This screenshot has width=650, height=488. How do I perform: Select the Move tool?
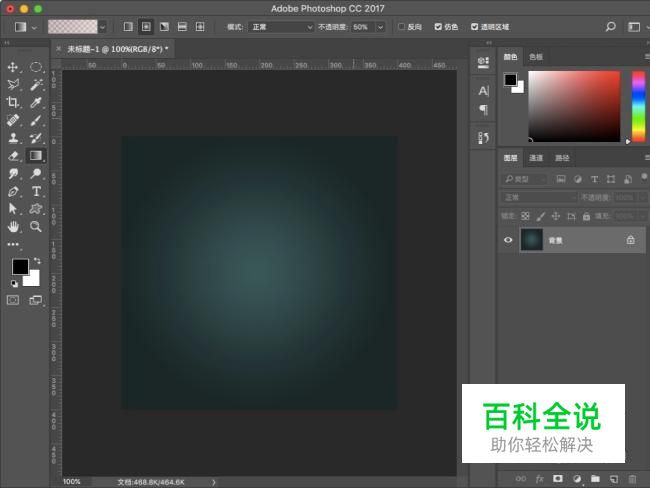point(13,67)
